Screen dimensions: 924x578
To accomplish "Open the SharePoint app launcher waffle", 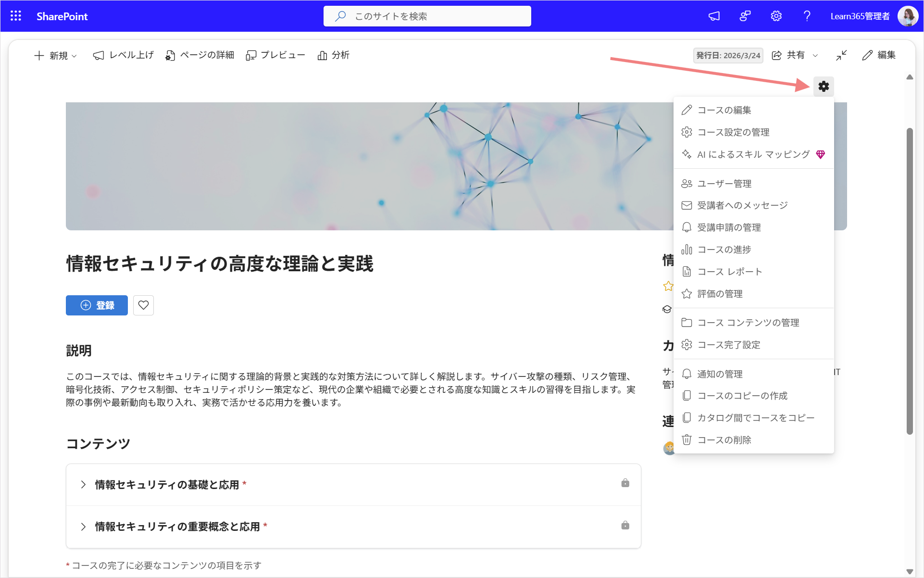I will (x=16, y=16).
